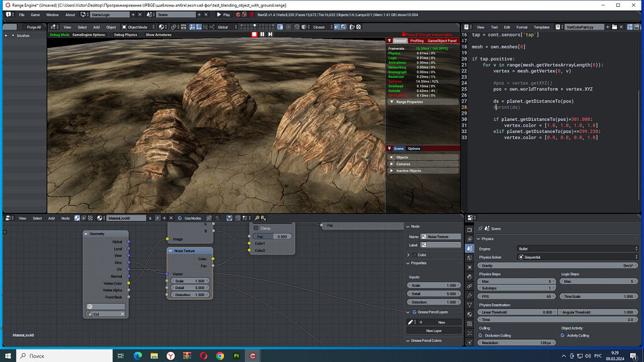Collapse the Physics panel

coord(479,239)
